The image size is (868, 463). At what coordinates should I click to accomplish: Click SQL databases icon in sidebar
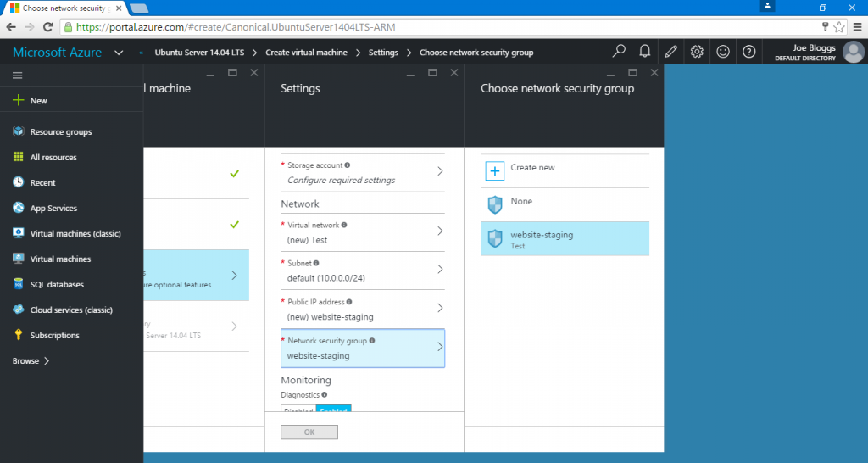tap(19, 284)
